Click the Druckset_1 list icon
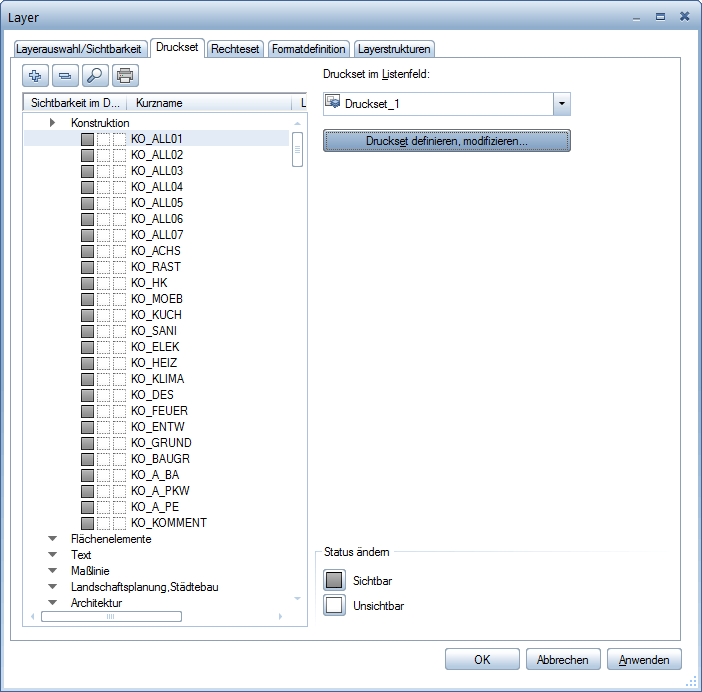The height and width of the screenshot is (692, 702). coord(333,103)
